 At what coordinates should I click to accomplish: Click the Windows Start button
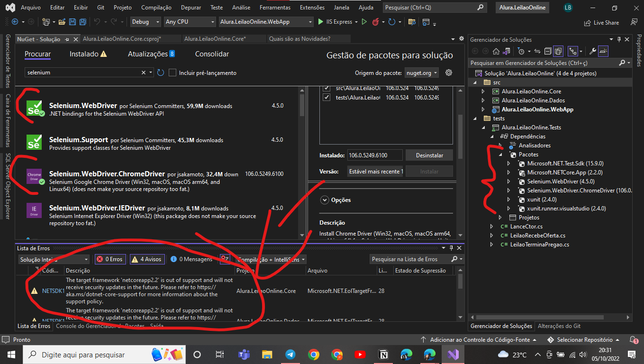[11, 355]
